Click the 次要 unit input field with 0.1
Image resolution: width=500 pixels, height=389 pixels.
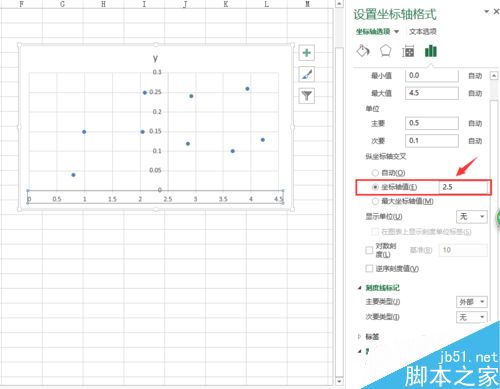tap(432, 141)
